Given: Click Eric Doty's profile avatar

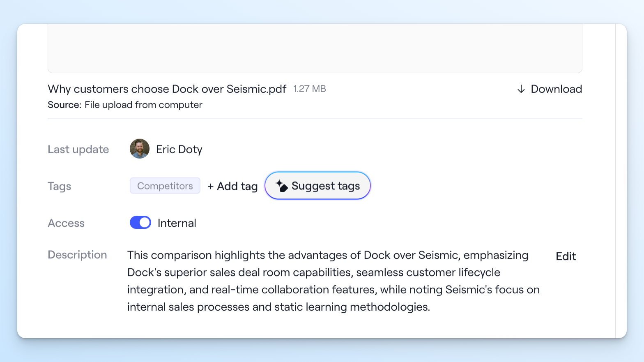Looking at the screenshot, I should click(x=140, y=149).
